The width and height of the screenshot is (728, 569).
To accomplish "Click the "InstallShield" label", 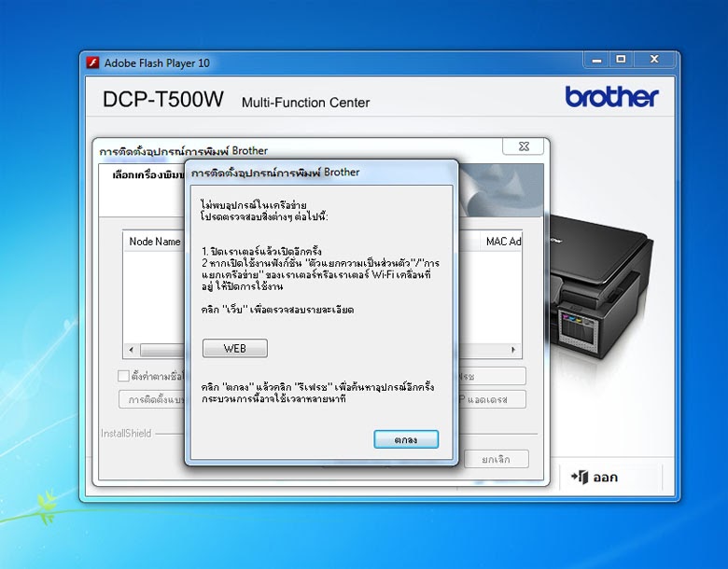I will (126, 434).
